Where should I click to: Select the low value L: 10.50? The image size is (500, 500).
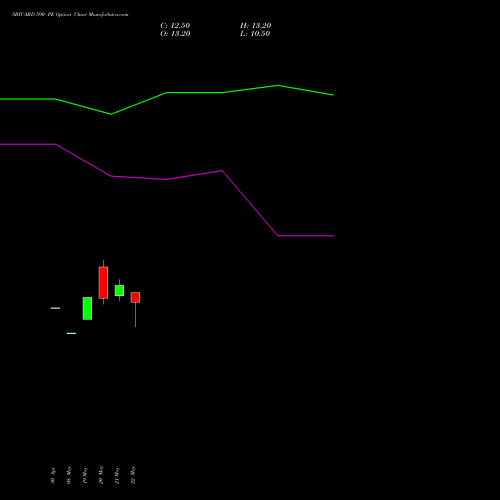[x=255, y=34]
